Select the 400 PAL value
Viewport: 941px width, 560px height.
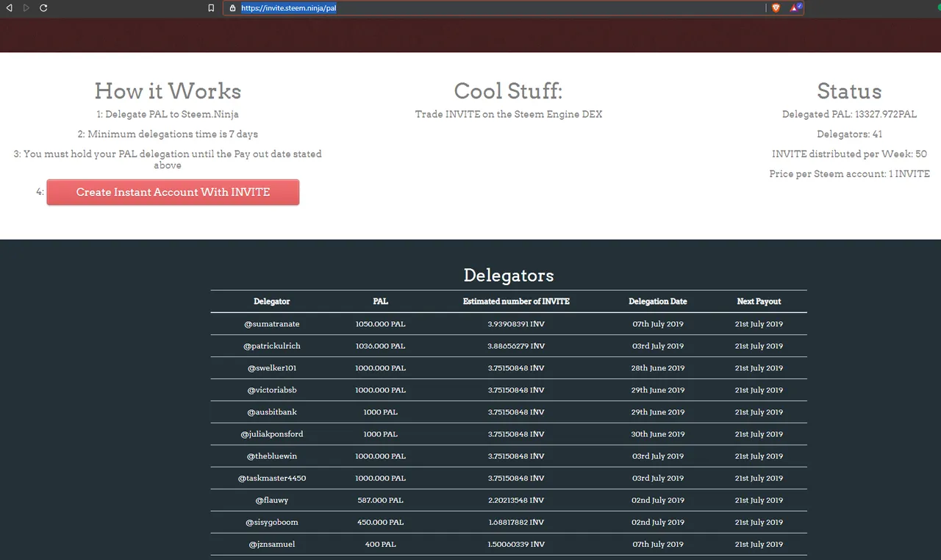click(x=381, y=545)
